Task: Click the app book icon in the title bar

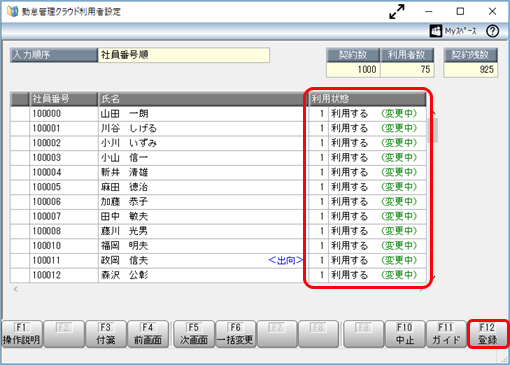Action: (x=12, y=11)
